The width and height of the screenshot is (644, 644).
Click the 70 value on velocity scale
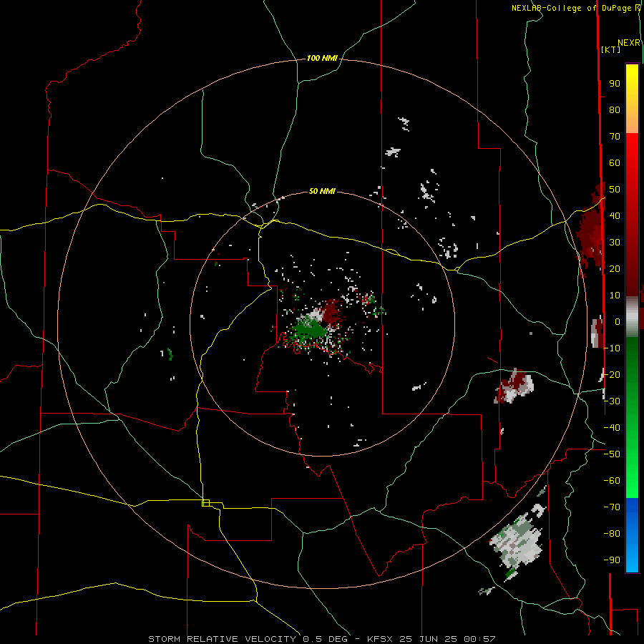tap(615, 137)
